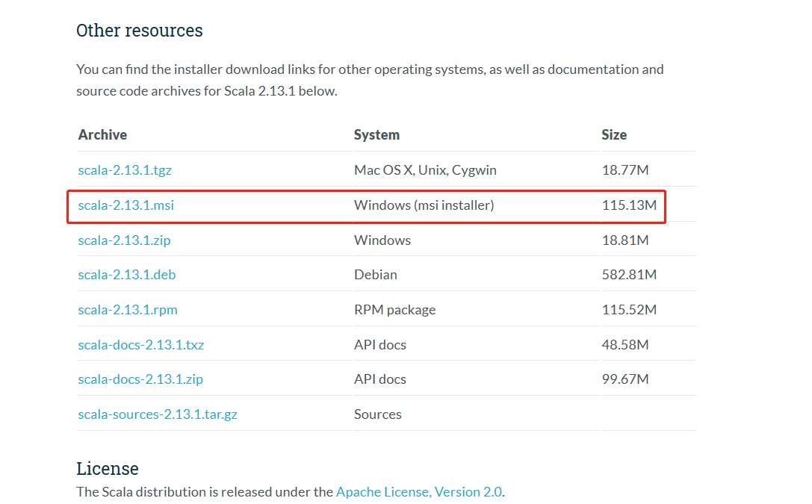Select the 'Mac OS X, Unix, Cygwin' cell
The width and height of the screenshot is (812, 504).
425,170
